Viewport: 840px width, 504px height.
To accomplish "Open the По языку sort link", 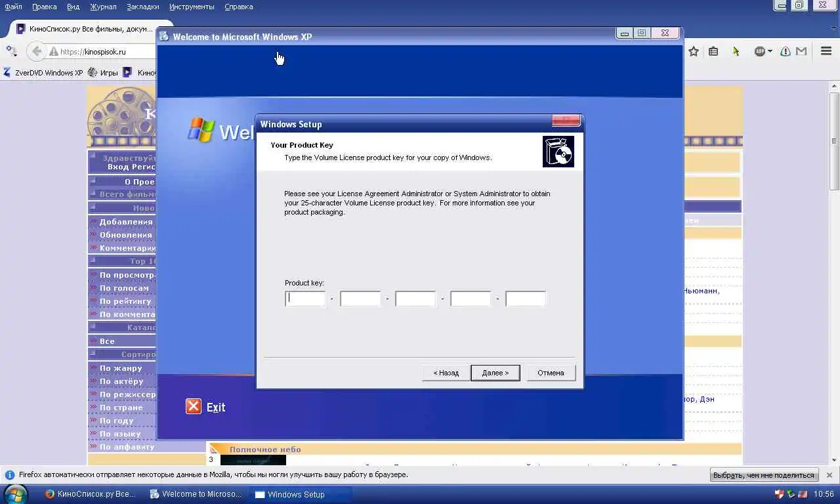I will click(x=120, y=434).
